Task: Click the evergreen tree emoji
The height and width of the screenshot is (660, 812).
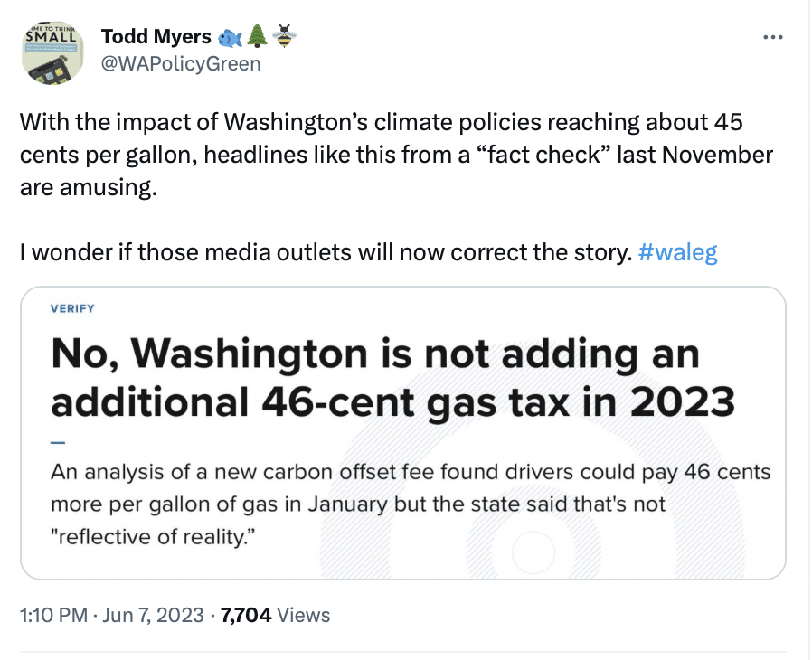Action: click(257, 37)
